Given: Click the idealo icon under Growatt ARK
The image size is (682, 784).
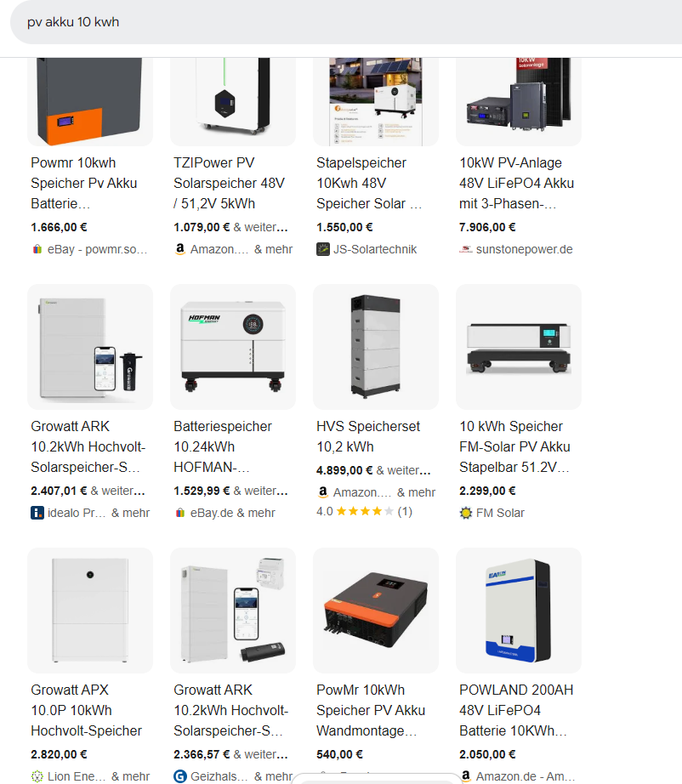Looking at the screenshot, I should coord(37,513).
